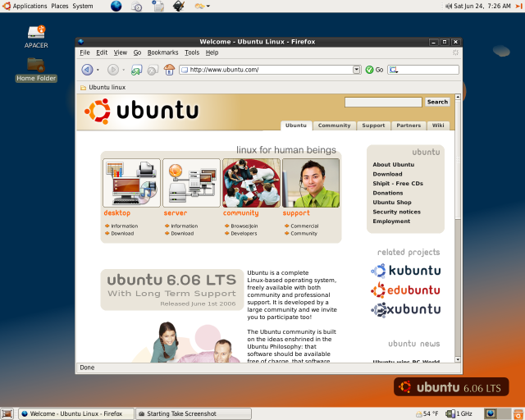Click the log out icon in top panel
The width and height of the screenshot is (525, 420).
519,6
